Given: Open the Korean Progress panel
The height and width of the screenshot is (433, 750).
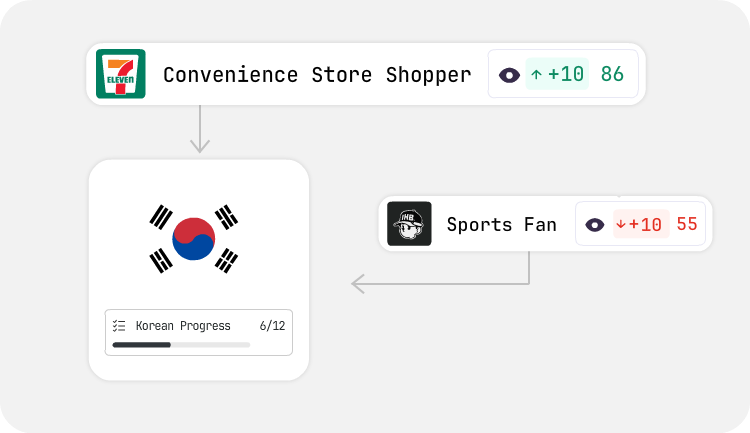Looking at the screenshot, I should 198,333.
